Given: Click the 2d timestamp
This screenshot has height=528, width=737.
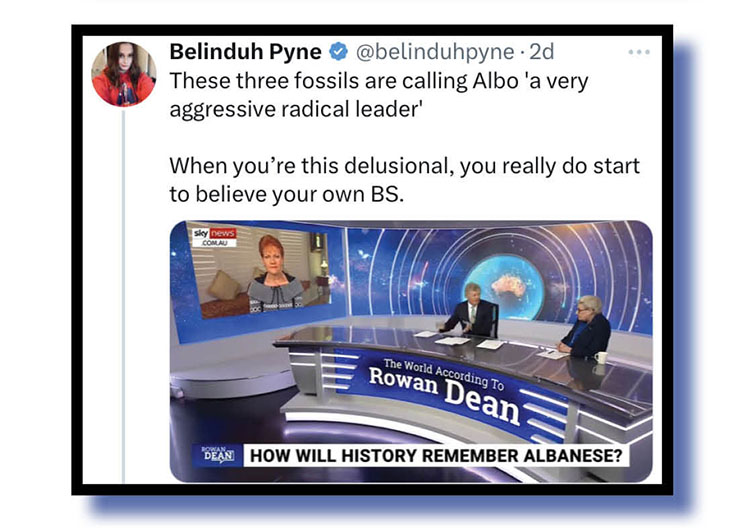Looking at the screenshot, I should pyautogui.click(x=542, y=52).
